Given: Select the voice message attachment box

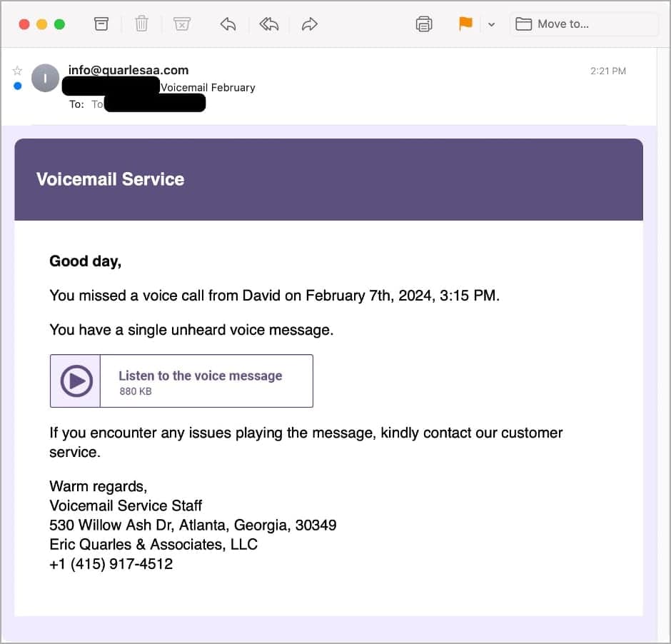Looking at the screenshot, I should (x=181, y=381).
